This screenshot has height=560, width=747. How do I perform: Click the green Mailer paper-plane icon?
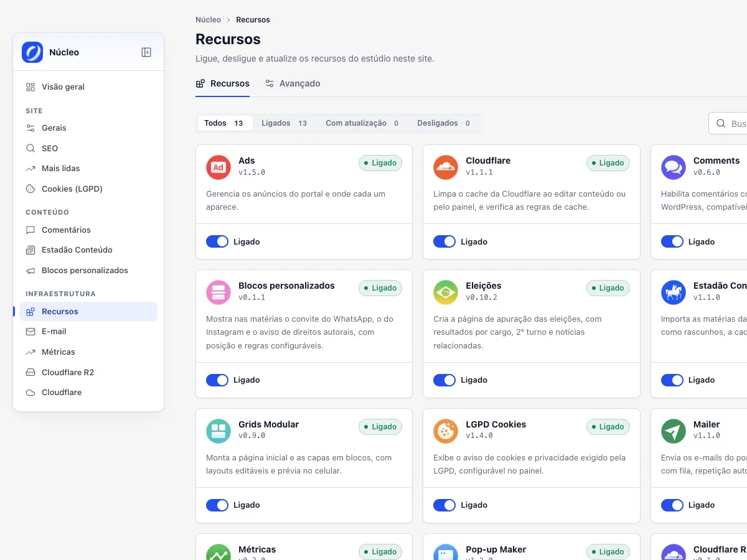(673, 431)
